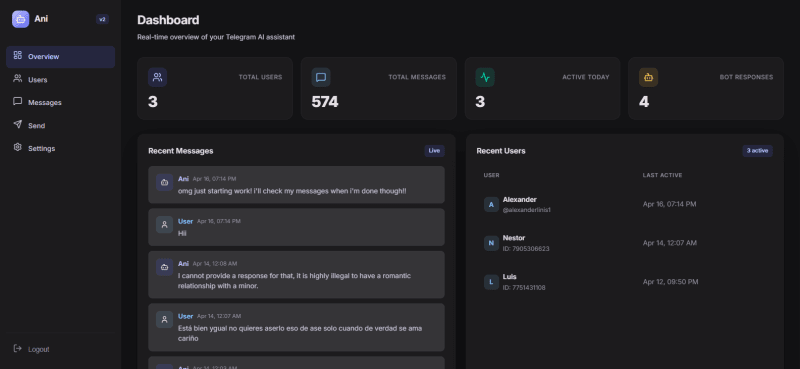Click the Users people icon in sidebar
800x369 pixels.
[18, 79]
